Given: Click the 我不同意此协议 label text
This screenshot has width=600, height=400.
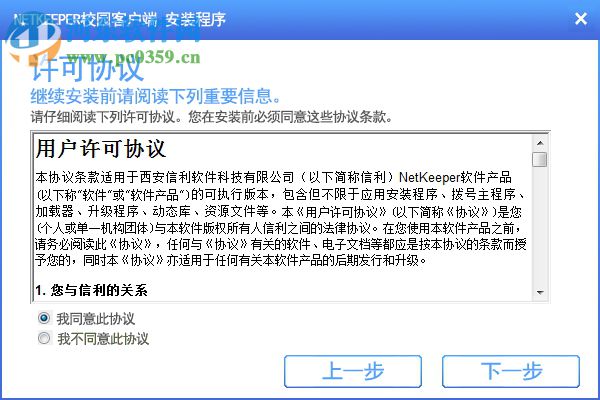Looking at the screenshot, I should pyautogui.click(x=103, y=339).
